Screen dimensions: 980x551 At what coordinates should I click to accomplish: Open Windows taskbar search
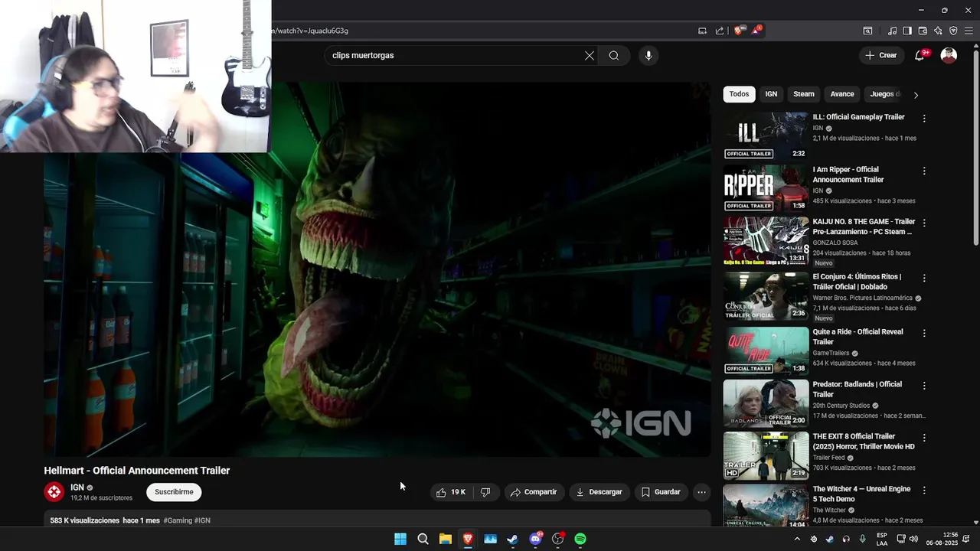coord(423,539)
